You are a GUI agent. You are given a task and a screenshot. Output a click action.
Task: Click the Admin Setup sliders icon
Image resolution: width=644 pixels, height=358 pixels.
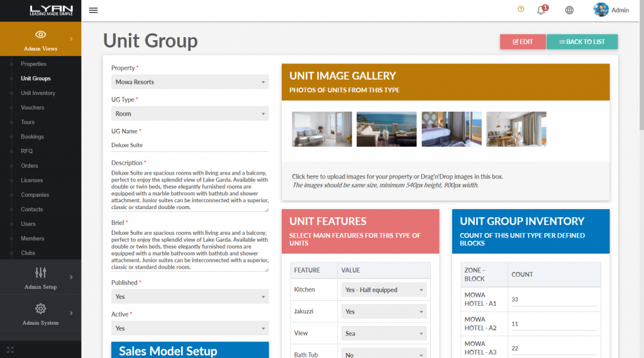40,273
